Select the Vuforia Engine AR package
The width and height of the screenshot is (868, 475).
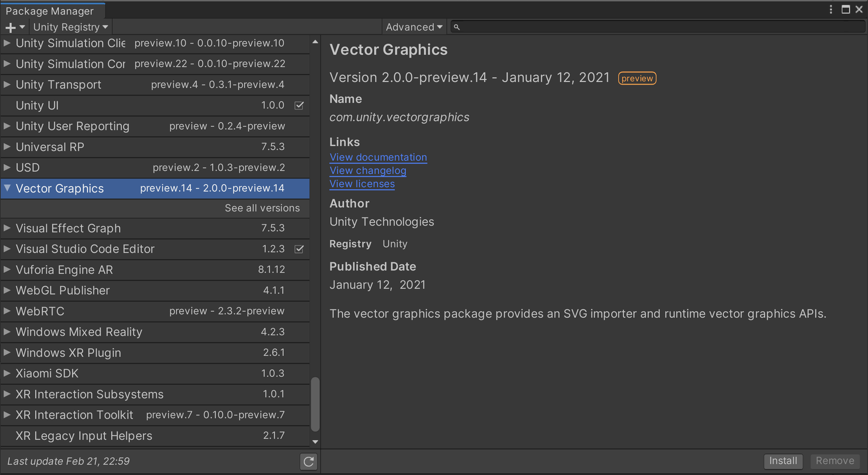(x=155, y=269)
